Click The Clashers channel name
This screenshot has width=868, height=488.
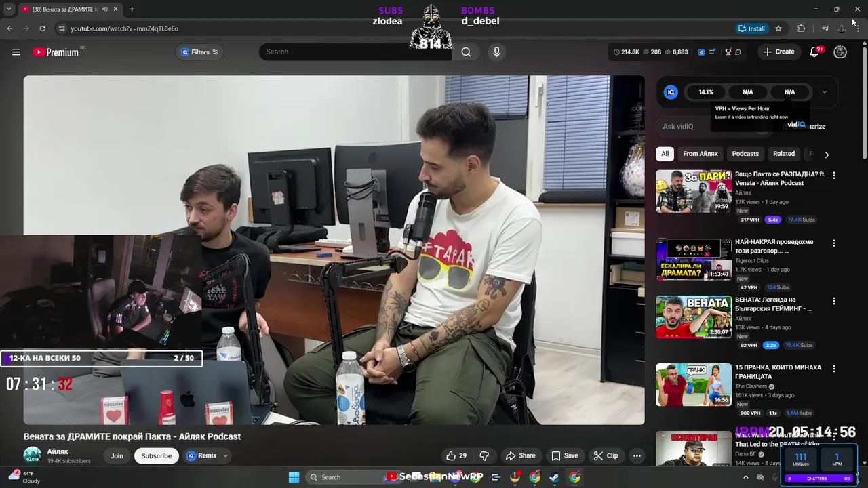click(x=751, y=386)
